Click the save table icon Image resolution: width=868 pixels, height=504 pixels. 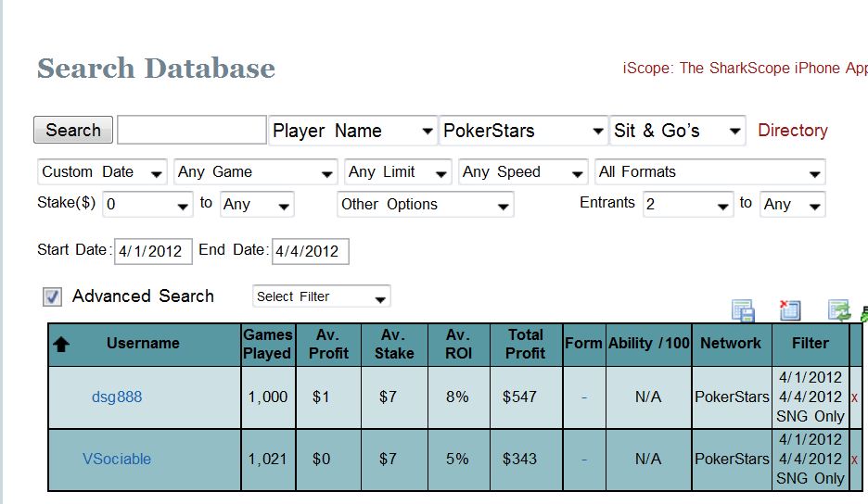pyautogui.click(x=743, y=310)
